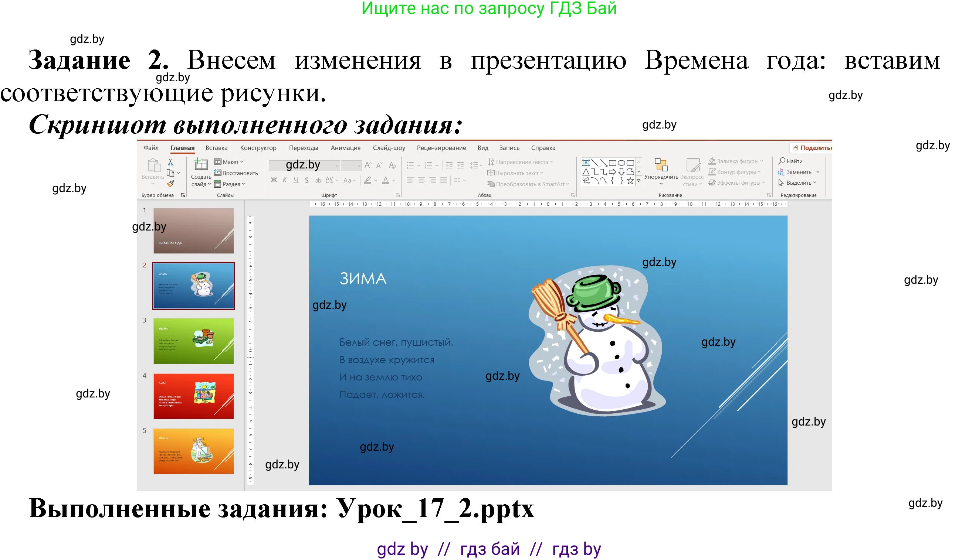Image resolution: width=979 pixels, height=560 pixels.
Task: Switch to the Анимация tab
Action: (x=346, y=148)
